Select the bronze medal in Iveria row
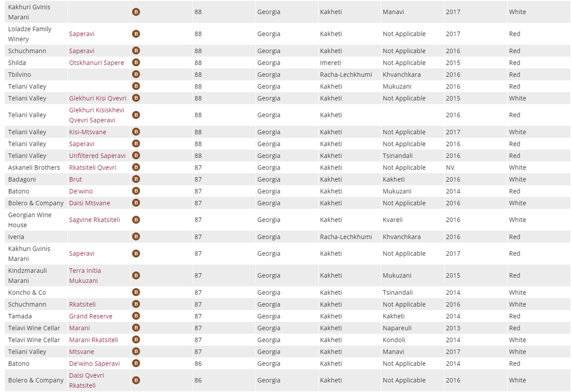Image resolution: width=572 pixels, height=392 pixels. pos(136,237)
